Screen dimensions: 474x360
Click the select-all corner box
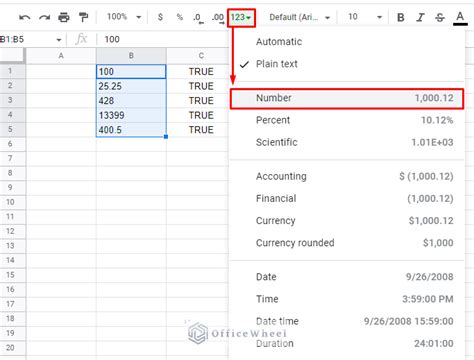(x=13, y=56)
